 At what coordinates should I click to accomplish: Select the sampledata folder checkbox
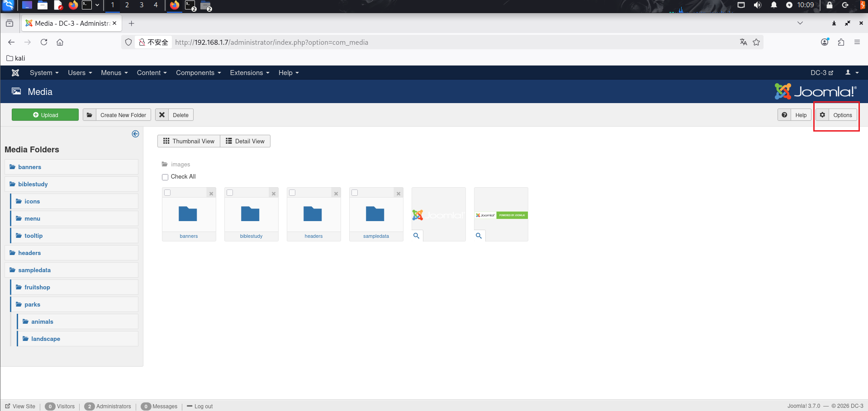pyautogui.click(x=355, y=193)
